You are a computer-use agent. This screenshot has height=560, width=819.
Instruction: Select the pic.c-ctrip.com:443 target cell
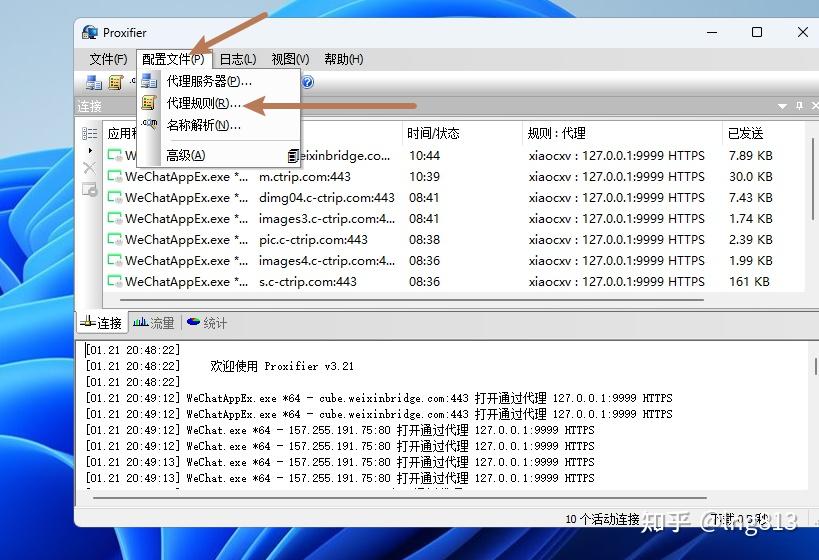point(313,239)
